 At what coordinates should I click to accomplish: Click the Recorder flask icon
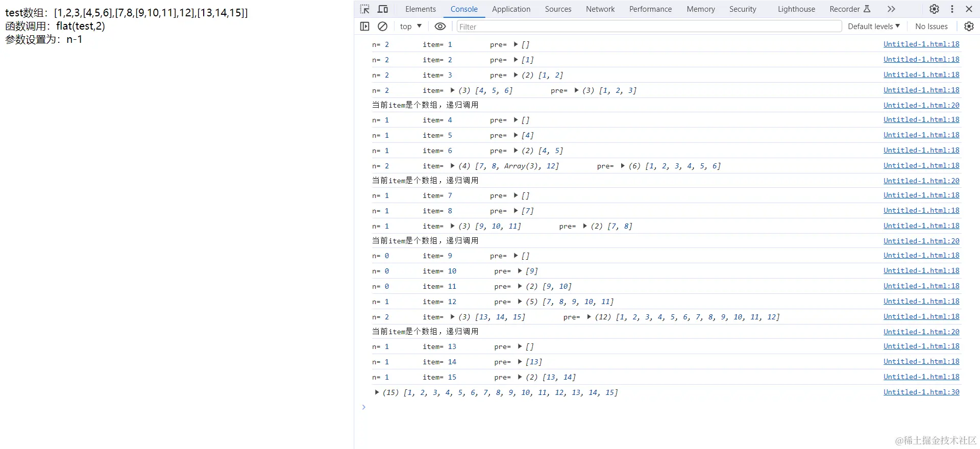tap(867, 9)
